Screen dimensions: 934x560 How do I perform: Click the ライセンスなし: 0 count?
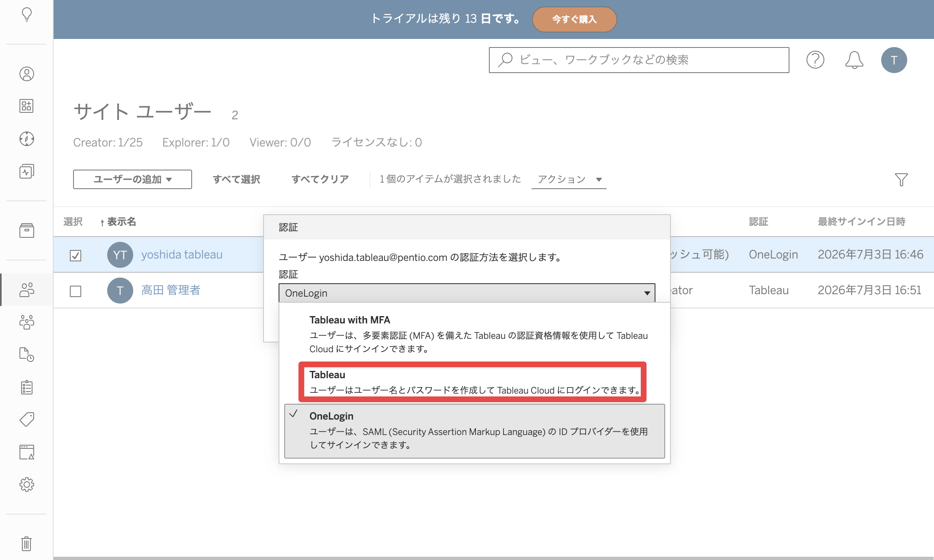point(376,142)
